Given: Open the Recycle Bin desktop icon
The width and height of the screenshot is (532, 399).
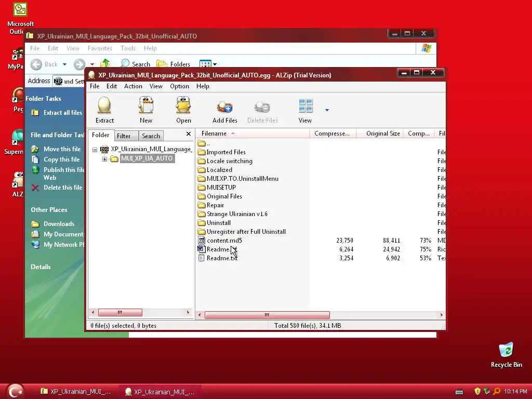Looking at the screenshot, I should click(x=506, y=355).
